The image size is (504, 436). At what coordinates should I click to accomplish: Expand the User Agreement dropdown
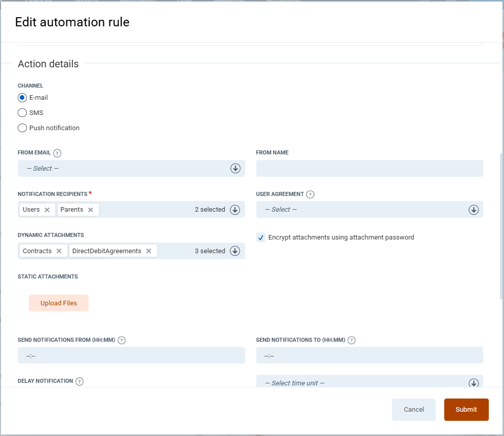[x=369, y=210]
